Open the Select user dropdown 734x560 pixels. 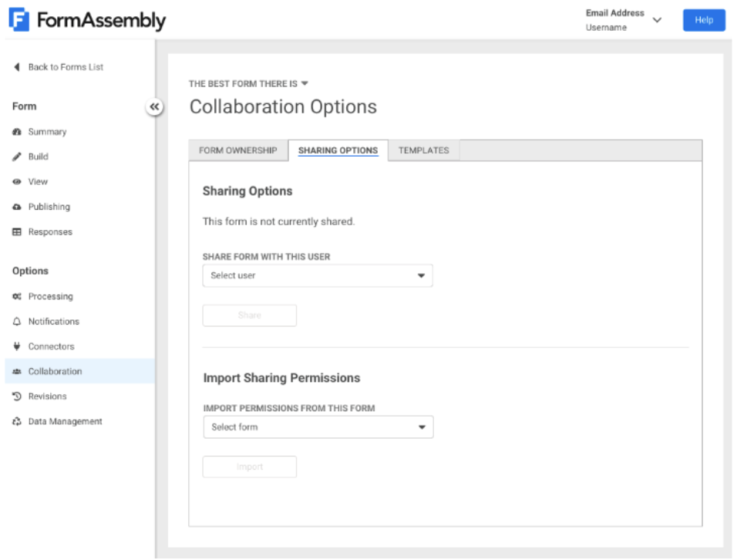pos(317,275)
